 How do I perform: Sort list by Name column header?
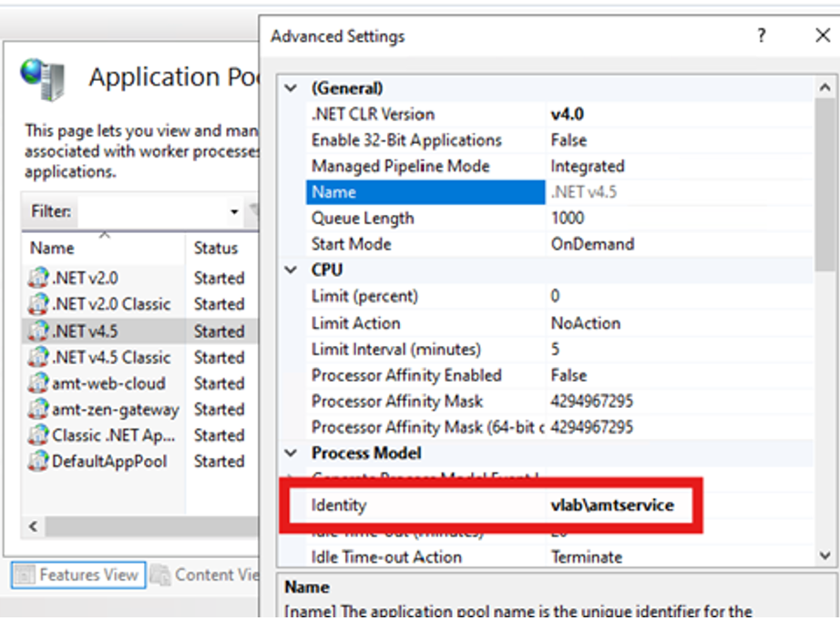(52, 249)
